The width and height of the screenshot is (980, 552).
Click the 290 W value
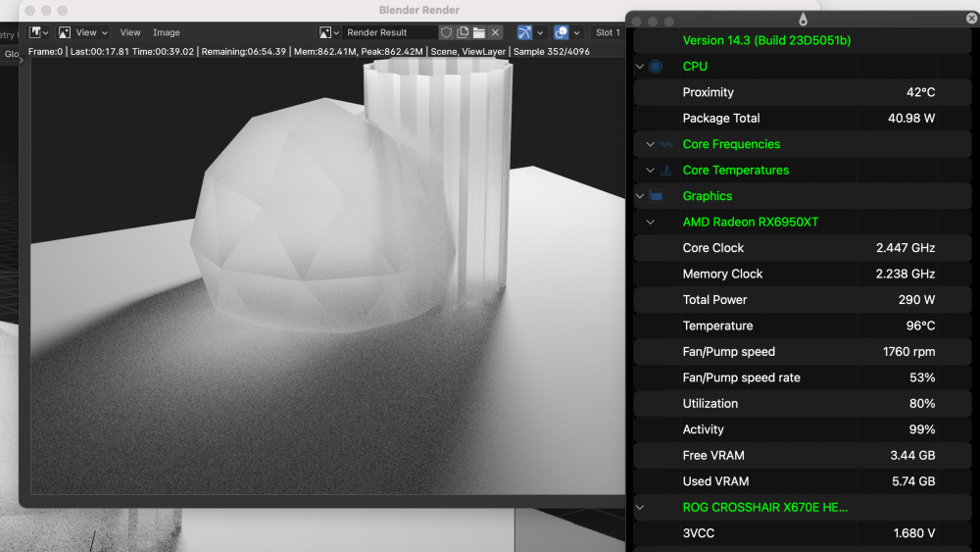[917, 300]
